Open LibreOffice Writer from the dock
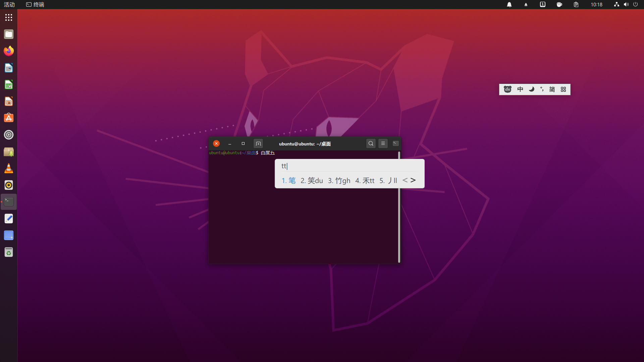The image size is (644, 362). coord(9,68)
